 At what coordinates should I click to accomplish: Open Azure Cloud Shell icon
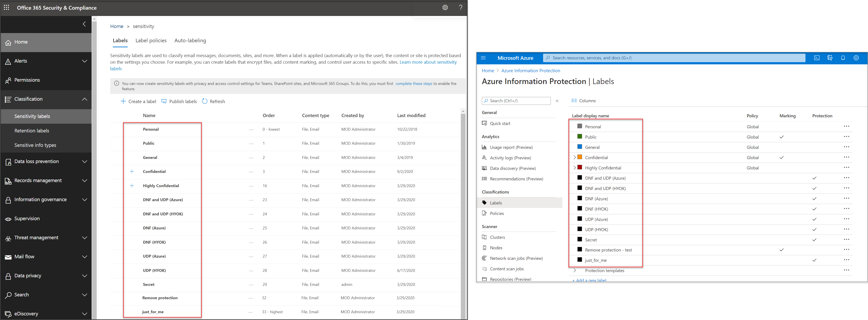[x=817, y=58]
